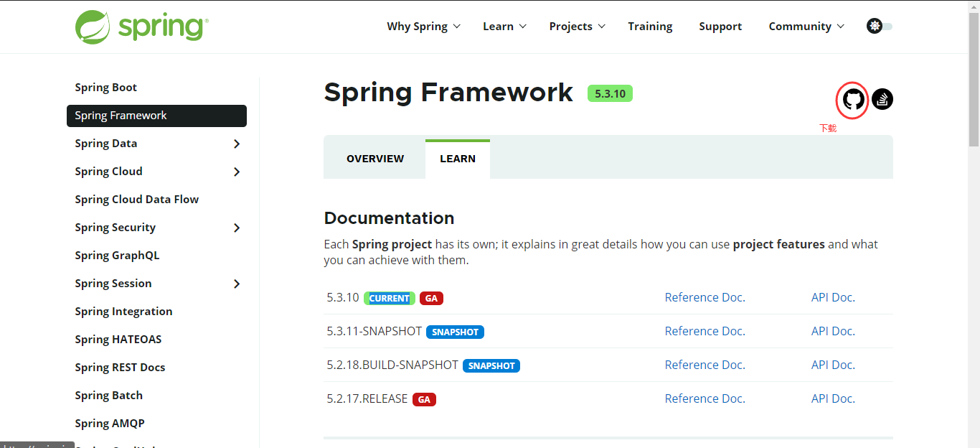Toggle the dark mode switch
Image resolution: width=980 pixels, height=448 pixels.
click(880, 27)
